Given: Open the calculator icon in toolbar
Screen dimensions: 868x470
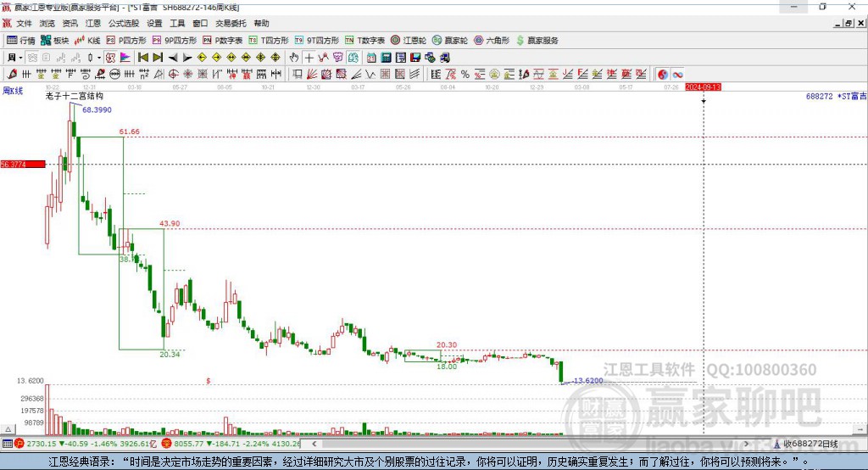Looking at the screenshot, I should tap(386, 58).
